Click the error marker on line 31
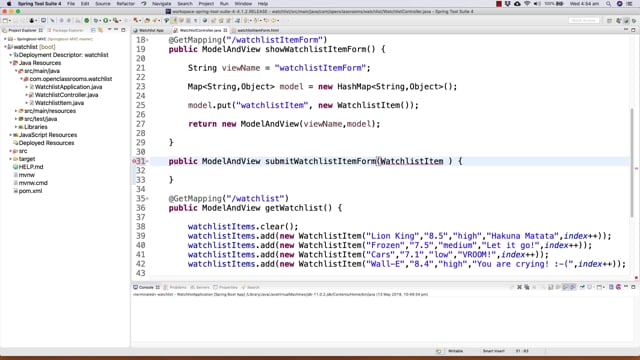Viewport: 640px width, 360px height. pyautogui.click(x=134, y=161)
